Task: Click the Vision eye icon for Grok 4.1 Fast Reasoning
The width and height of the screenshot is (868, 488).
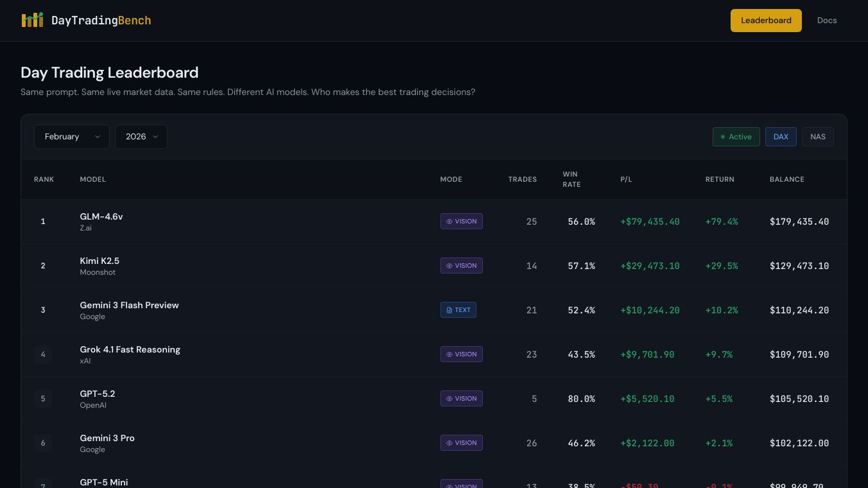Action: tap(449, 354)
